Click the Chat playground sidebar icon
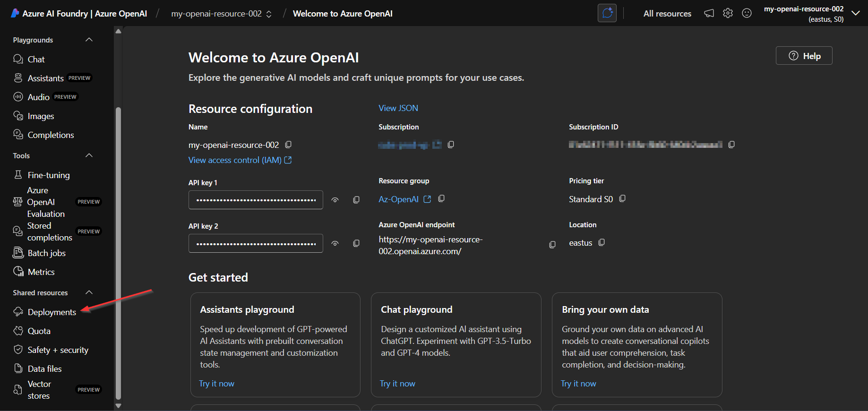The height and width of the screenshot is (411, 868). [x=18, y=59]
